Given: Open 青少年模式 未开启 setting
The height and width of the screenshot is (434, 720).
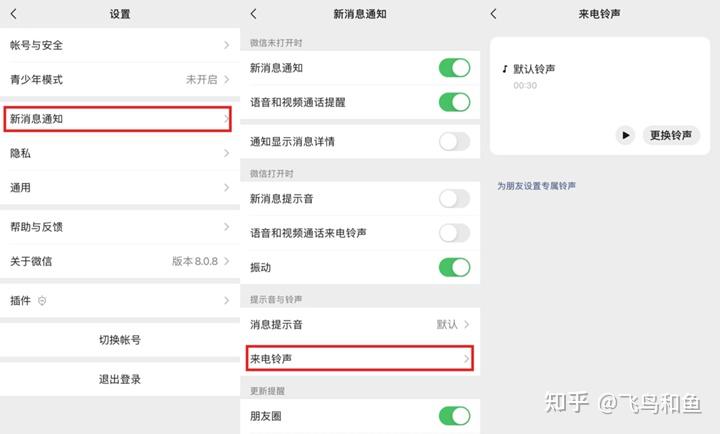Looking at the screenshot, I should tap(120, 79).
